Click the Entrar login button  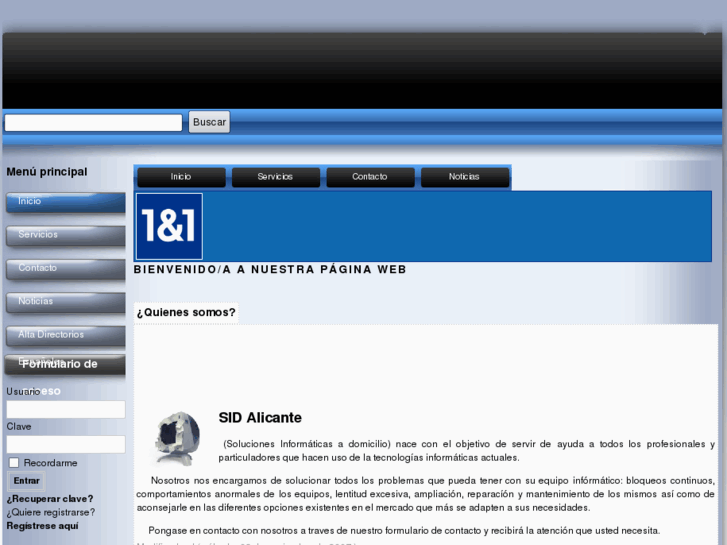26,481
